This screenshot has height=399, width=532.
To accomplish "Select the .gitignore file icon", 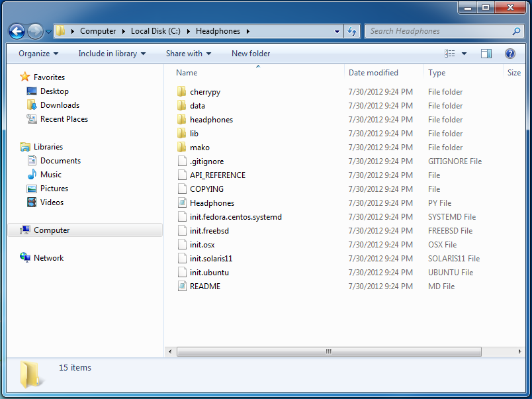I will pyautogui.click(x=182, y=161).
